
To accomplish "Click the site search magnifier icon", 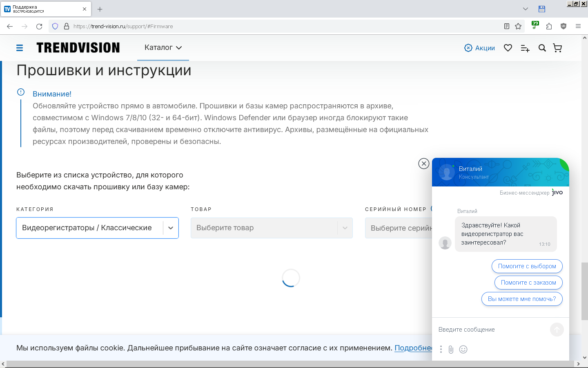I will (542, 48).
